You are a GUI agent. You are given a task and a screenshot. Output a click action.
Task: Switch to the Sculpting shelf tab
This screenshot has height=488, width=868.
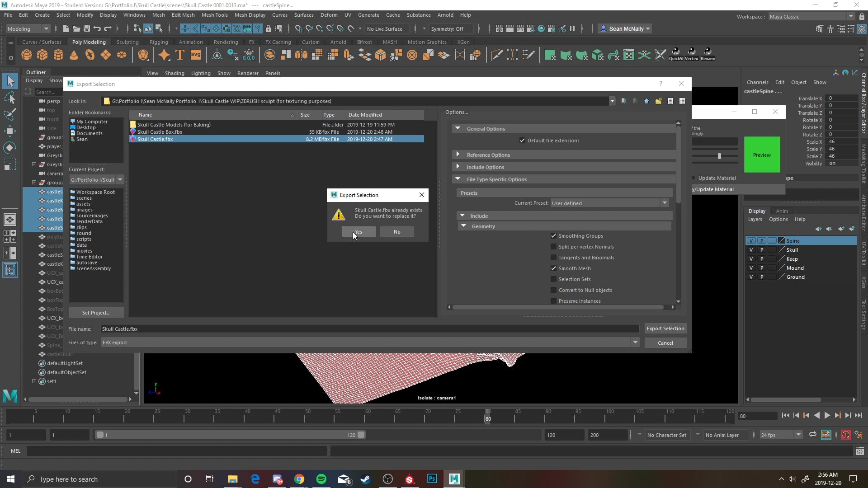click(127, 42)
